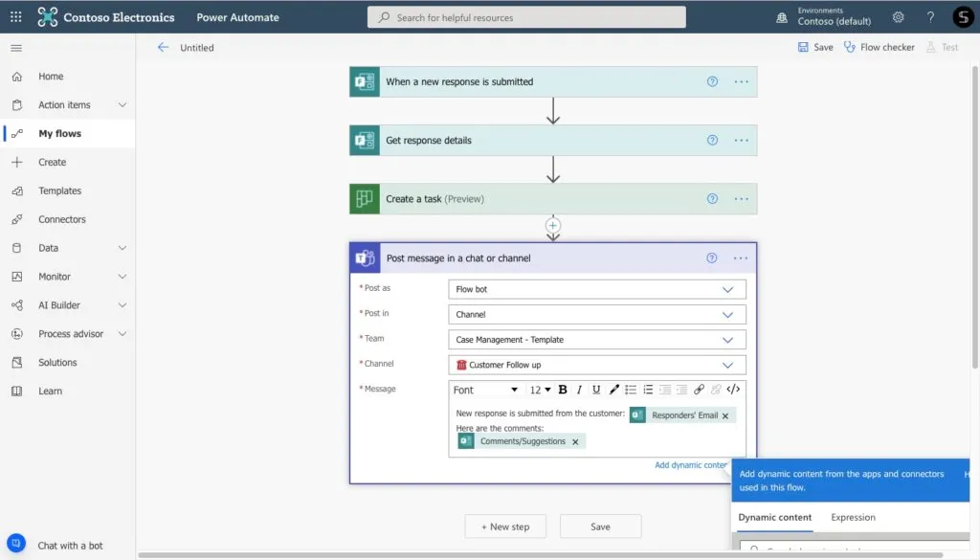Open the Settings gear icon

(898, 17)
